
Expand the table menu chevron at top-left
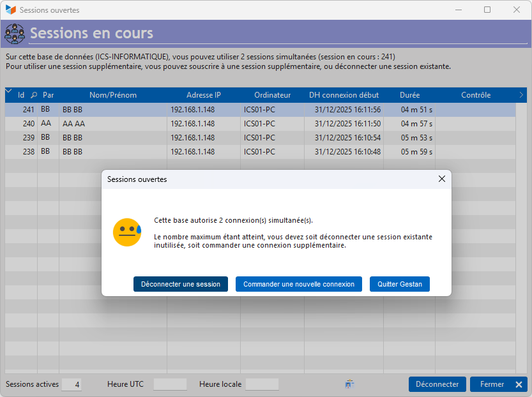[9, 92]
